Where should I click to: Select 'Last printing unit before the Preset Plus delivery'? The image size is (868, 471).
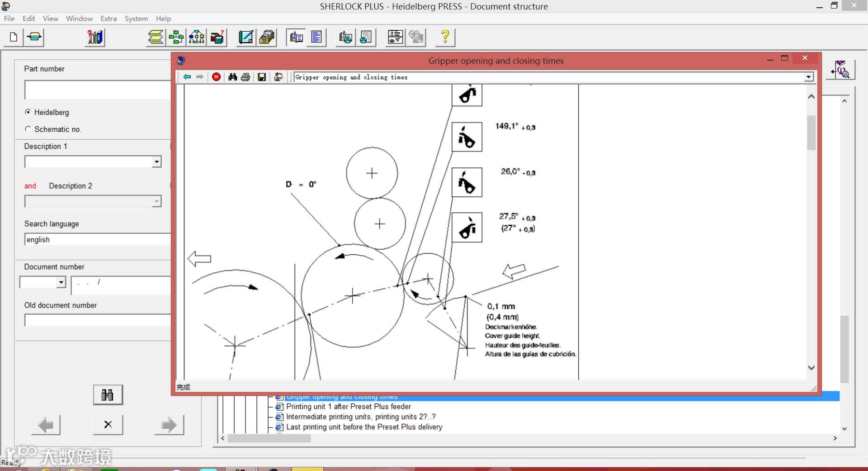pos(364,427)
